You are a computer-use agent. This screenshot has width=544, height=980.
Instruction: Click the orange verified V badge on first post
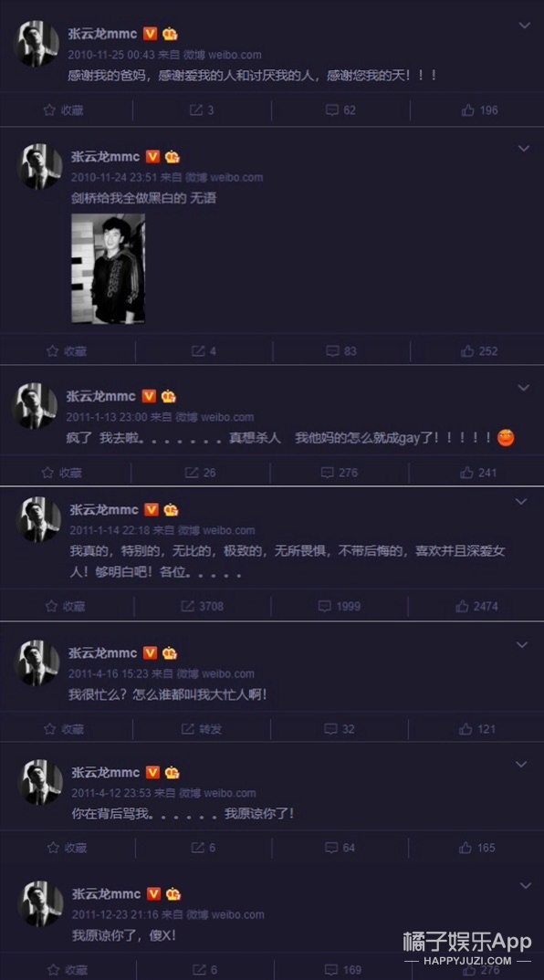pos(150,34)
